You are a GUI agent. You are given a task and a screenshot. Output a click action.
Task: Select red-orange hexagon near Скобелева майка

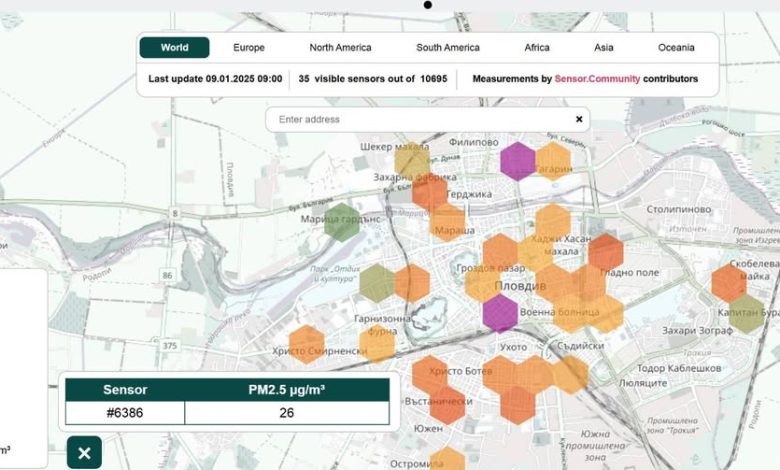[x=728, y=283]
